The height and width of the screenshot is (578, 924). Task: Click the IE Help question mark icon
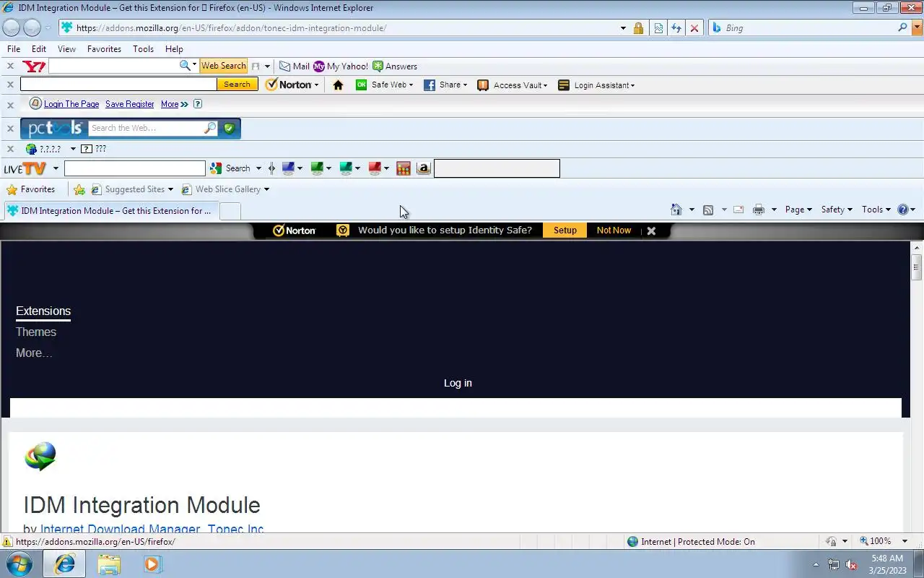[x=902, y=210]
